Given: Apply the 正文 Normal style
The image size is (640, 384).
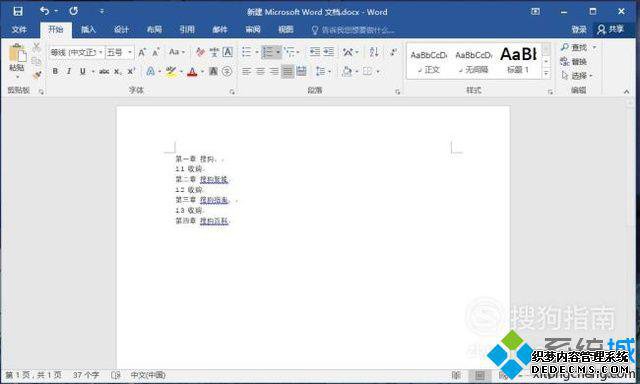Looking at the screenshot, I should point(429,61).
